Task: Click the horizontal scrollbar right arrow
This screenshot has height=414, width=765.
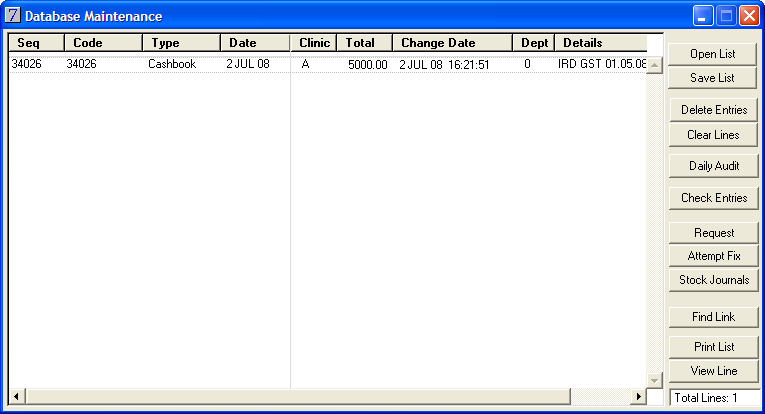Action: tap(638, 396)
